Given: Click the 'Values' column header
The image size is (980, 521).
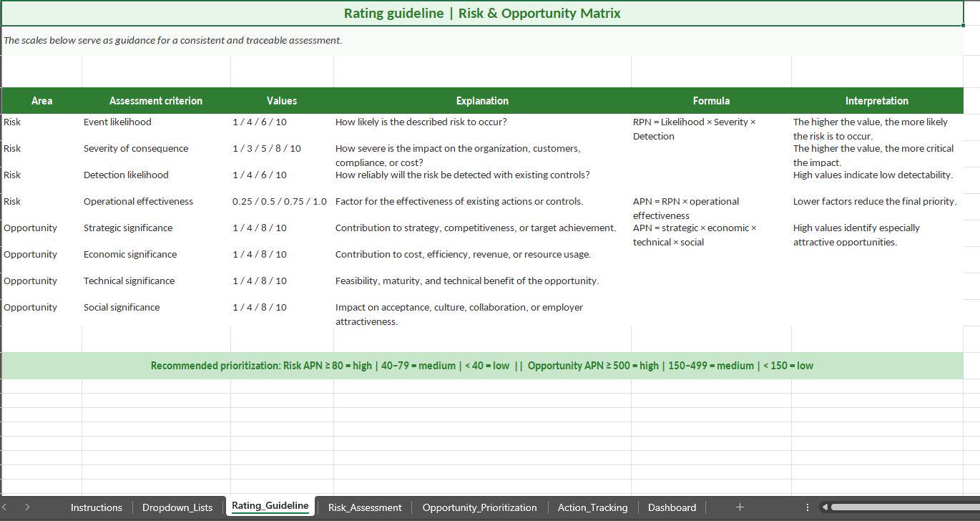Looking at the screenshot, I should click(282, 101).
